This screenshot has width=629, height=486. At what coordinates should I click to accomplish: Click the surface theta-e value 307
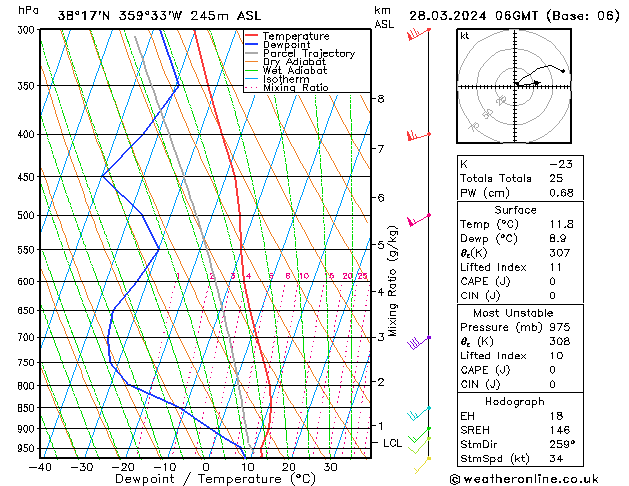coord(560,253)
